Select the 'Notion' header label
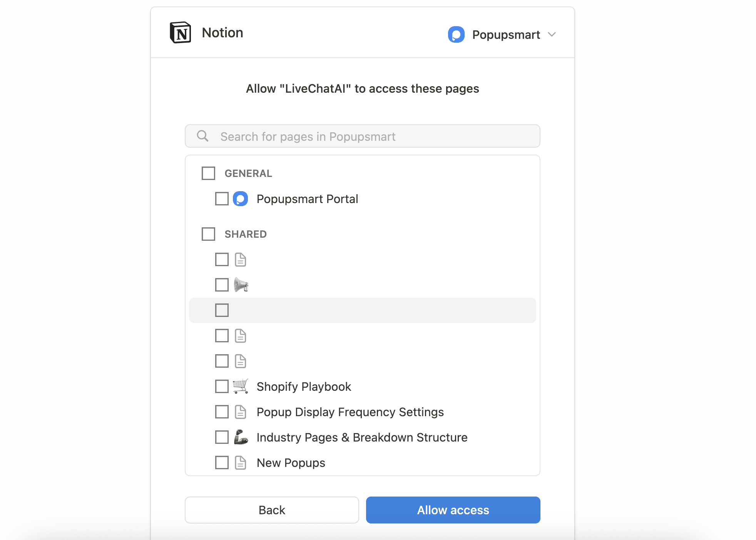This screenshot has height=540, width=756. [x=222, y=33]
